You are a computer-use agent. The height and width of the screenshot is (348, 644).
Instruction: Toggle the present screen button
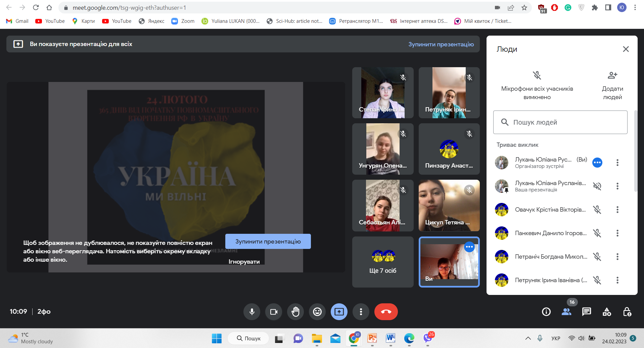tap(339, 312)
